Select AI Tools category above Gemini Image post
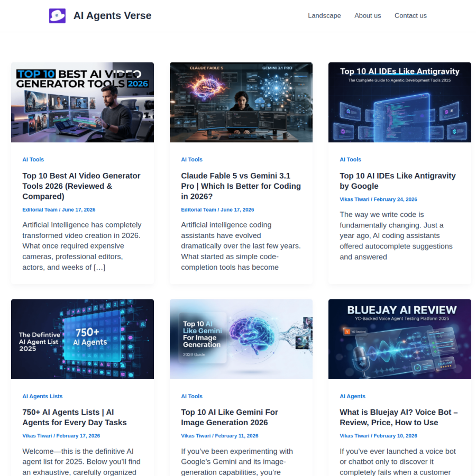This screenshot has height=476, width=476. pyautogui.click(x=192, y=396)
